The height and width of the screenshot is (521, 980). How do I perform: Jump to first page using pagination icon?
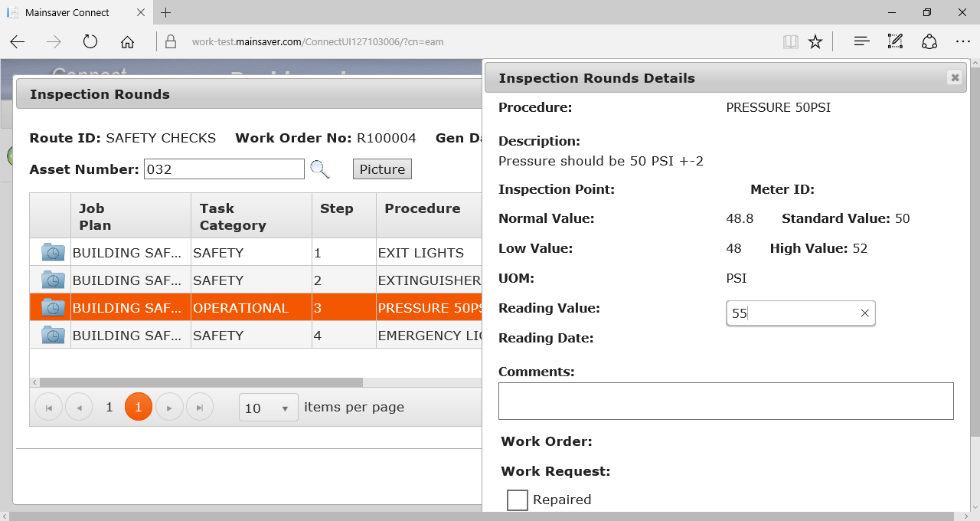pos(48,407)
